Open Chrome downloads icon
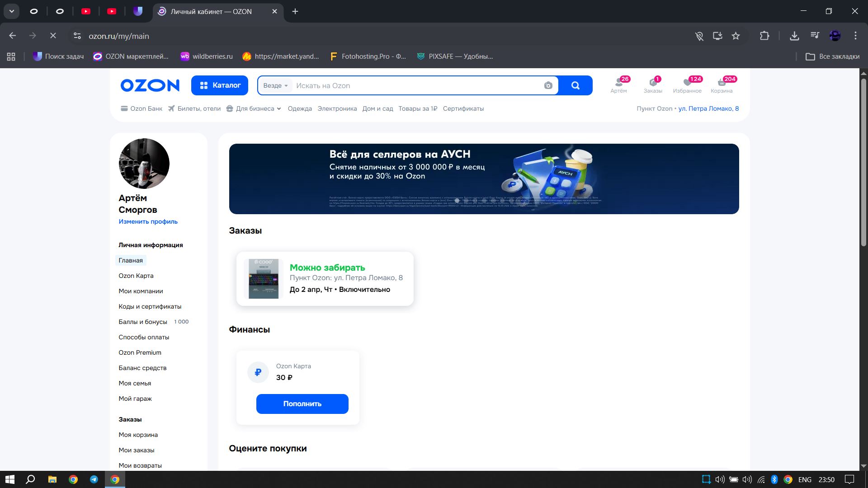 (x=794, y=36)
